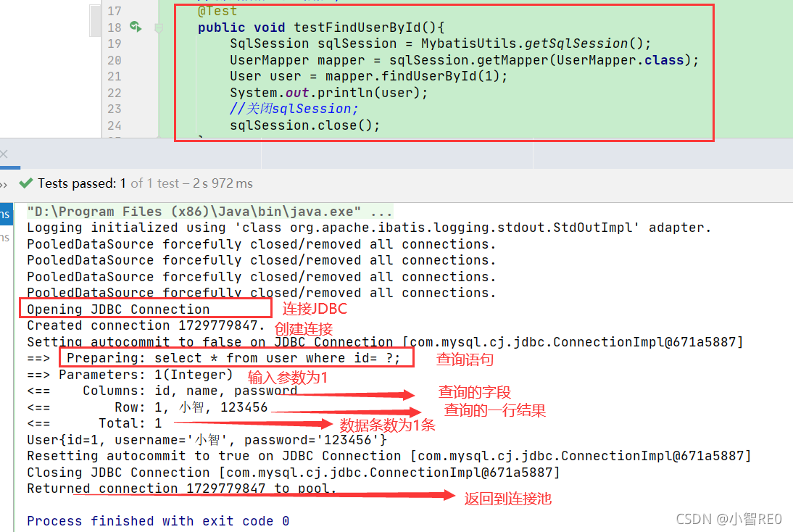Click line number 22 in the gutter
The width and height of the screenshot is (793, 532).
coord(115,93)
